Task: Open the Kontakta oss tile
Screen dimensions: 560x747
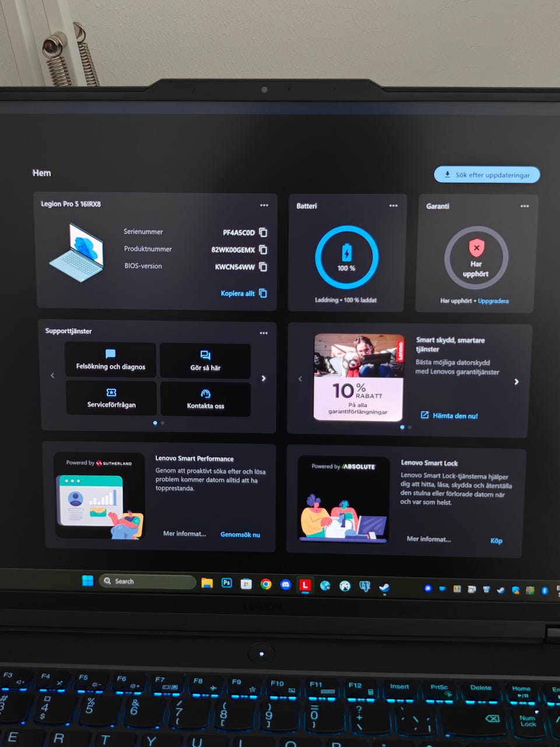Action: [205, 399]
